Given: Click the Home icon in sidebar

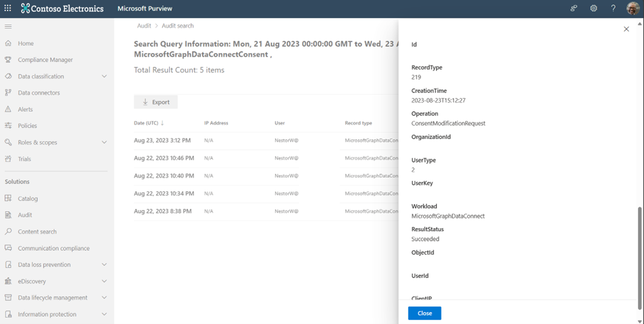Looking at the screenshot, I should (x=8, y=43).
